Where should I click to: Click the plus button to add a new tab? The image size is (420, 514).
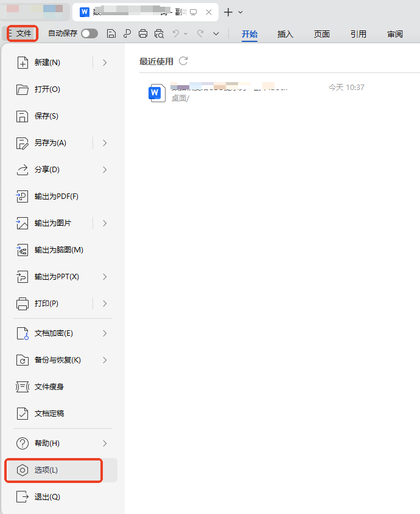coord(228,12)
